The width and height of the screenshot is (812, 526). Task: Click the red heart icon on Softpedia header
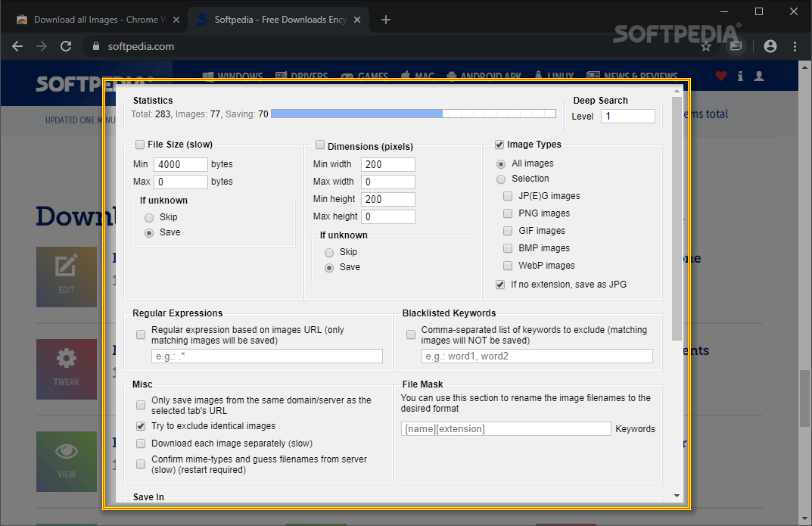coord(721,76)
